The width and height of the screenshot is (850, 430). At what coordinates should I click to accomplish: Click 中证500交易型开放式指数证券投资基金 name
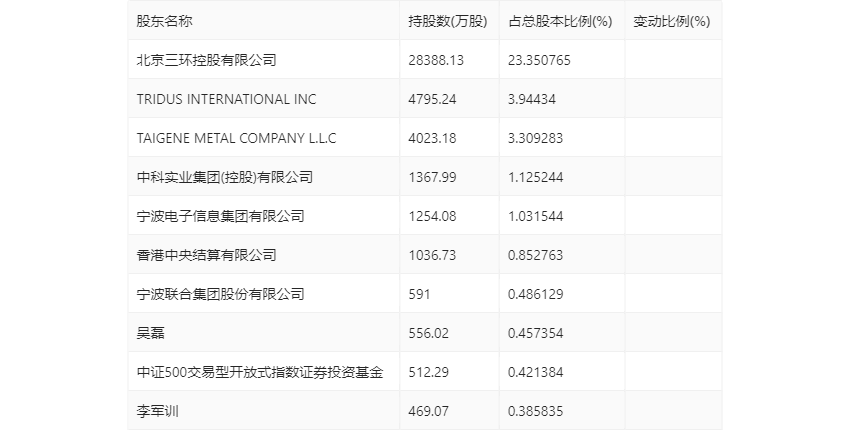click(x=259, y=372)
